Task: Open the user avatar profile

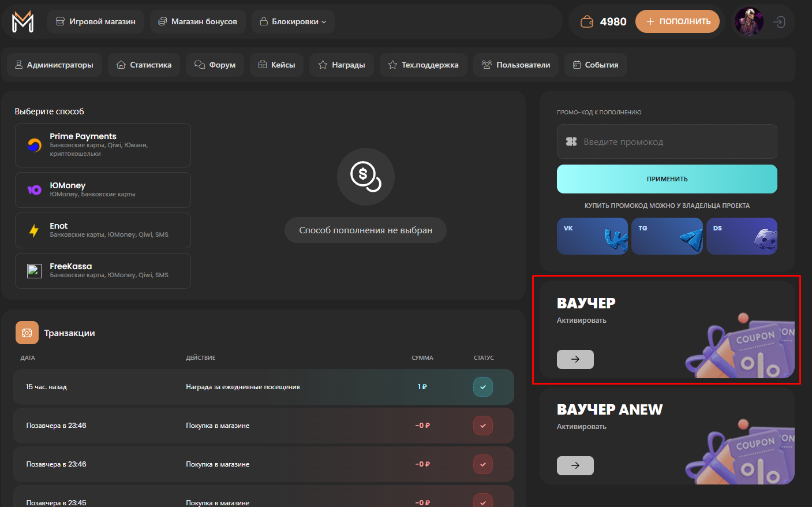Action: coord(749,22)
